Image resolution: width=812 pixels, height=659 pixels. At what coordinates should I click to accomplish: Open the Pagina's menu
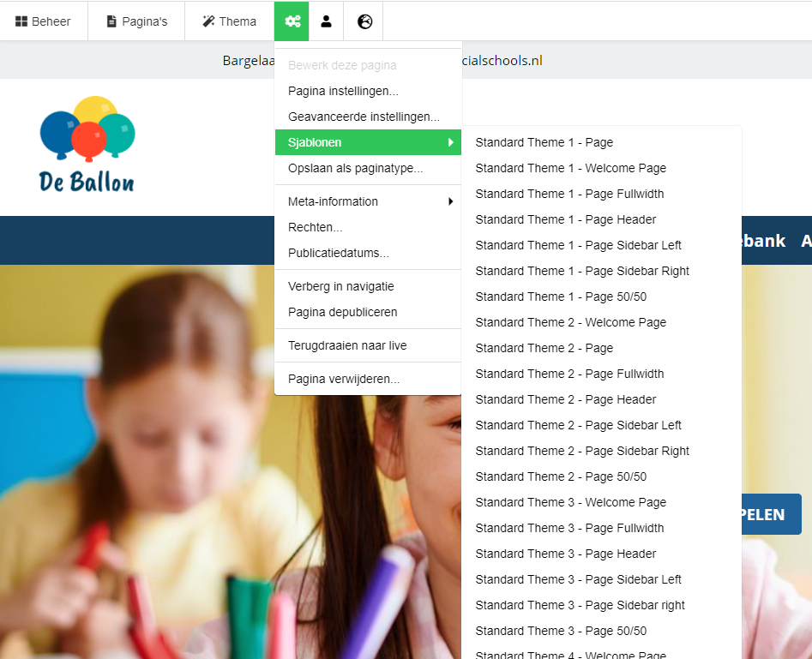click(x=136, y=21)
